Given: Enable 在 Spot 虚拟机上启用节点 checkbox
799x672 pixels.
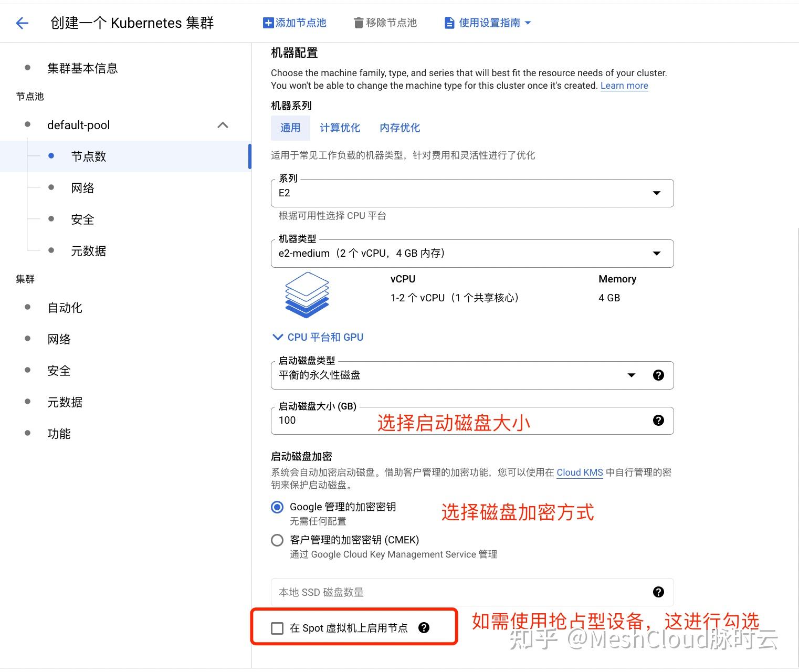Looking at the screenshot, I should tap(277, 627).
